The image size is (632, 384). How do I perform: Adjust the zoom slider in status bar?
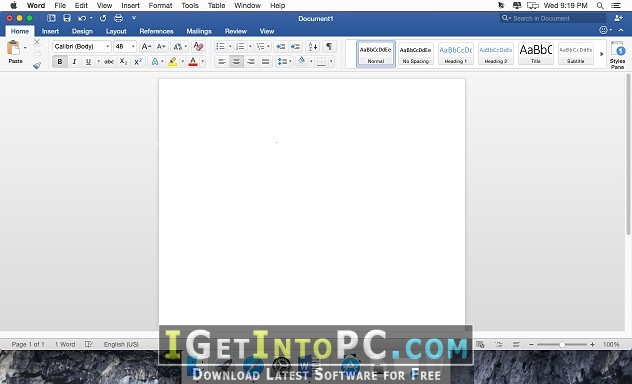[562, 345]
